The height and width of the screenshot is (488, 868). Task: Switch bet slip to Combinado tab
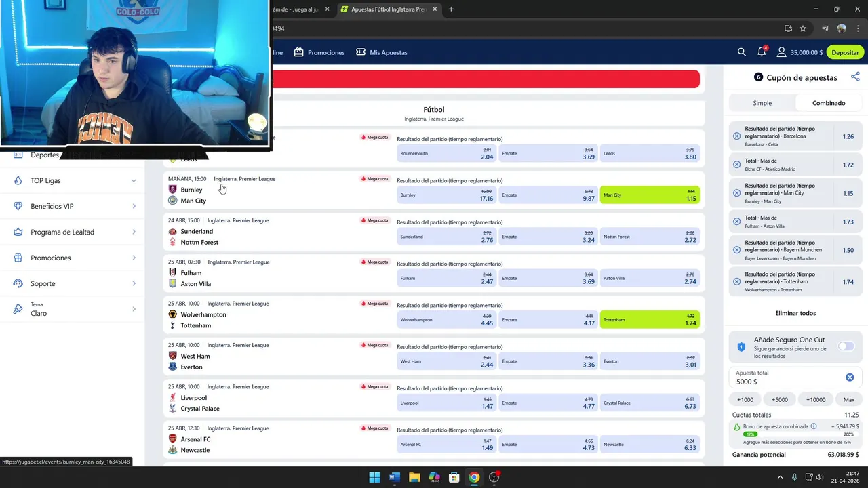point(829,103)
